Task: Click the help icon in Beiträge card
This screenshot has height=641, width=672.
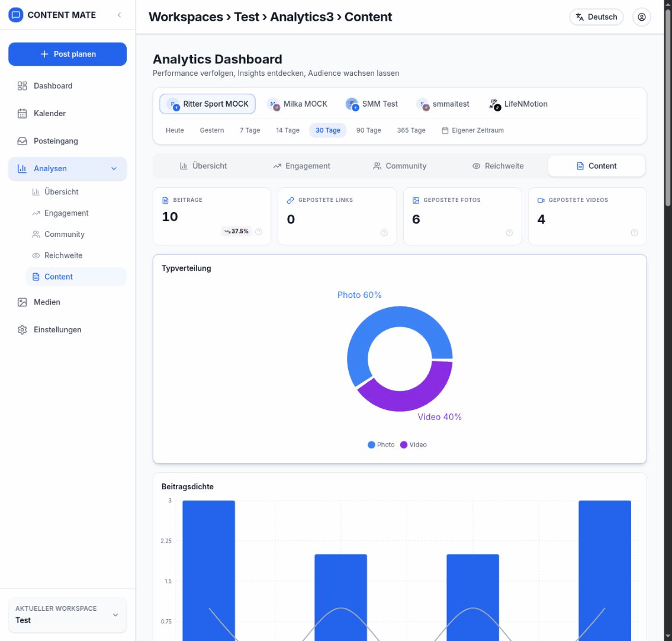Action: (x=259, y=232)
